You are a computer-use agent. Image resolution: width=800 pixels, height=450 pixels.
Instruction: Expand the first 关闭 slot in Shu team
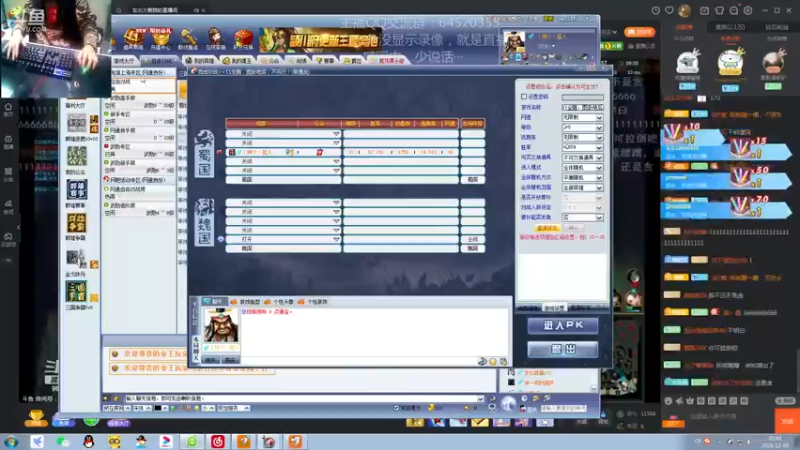[x=336, y=134]
